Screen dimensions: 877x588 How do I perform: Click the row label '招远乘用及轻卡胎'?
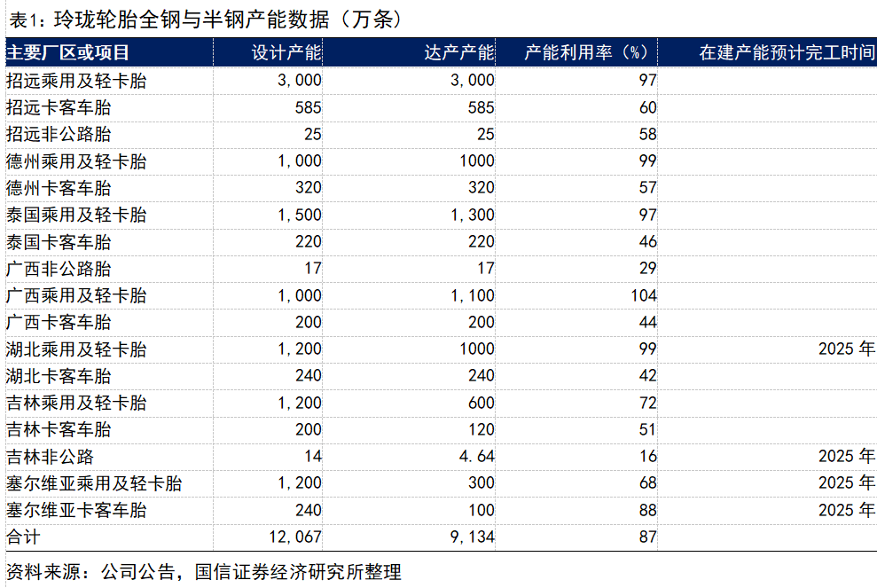(x=76, y=81)
